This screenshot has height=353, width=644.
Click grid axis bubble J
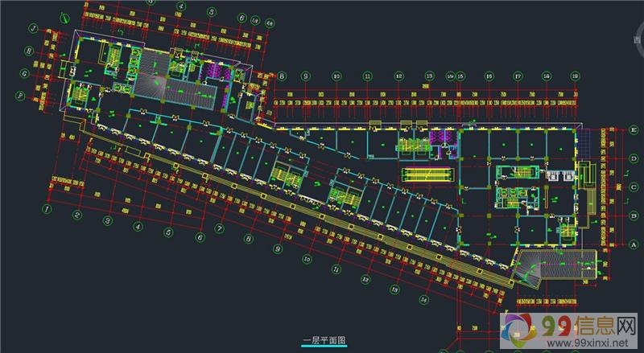click(33, 27)
